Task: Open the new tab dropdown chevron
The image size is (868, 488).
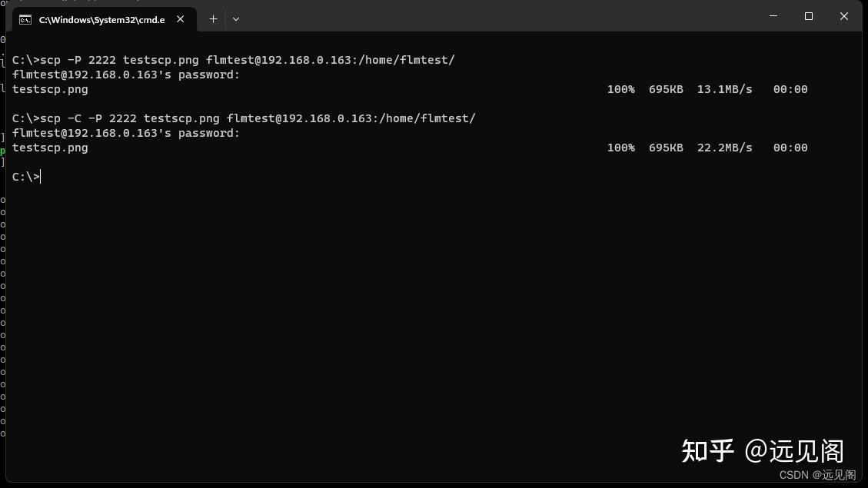Action: pos(236,19)
